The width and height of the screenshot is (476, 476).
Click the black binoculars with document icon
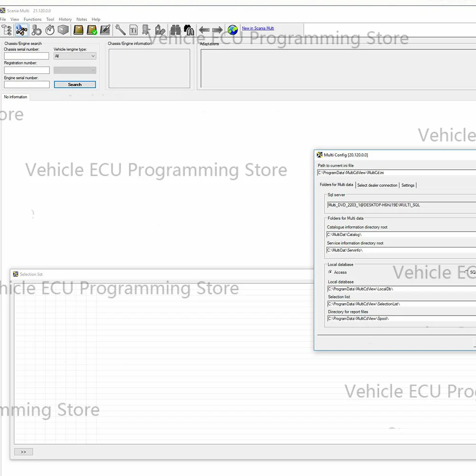pyautogui.click(x=189, y=30)
